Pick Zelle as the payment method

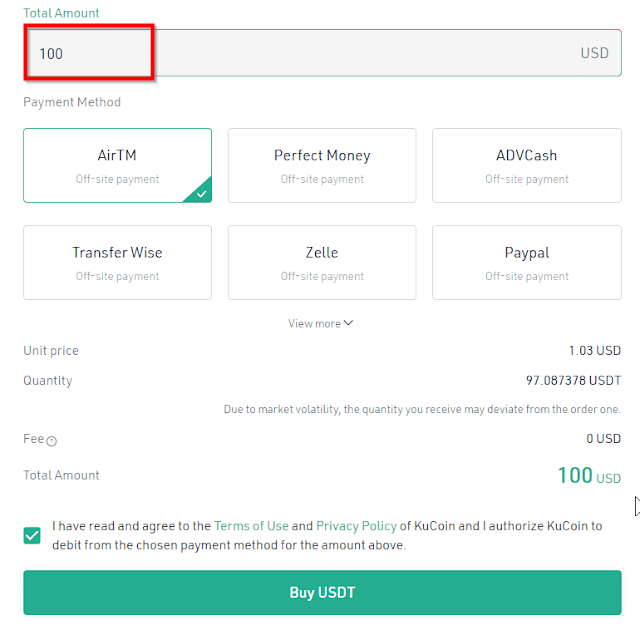[x=322, y=262]
